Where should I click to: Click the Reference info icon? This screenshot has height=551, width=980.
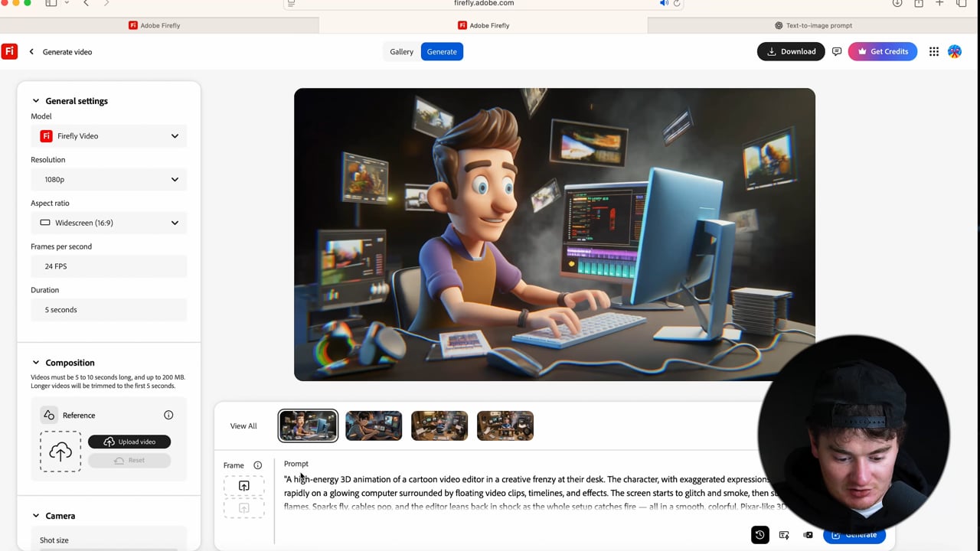coord(168,416)
